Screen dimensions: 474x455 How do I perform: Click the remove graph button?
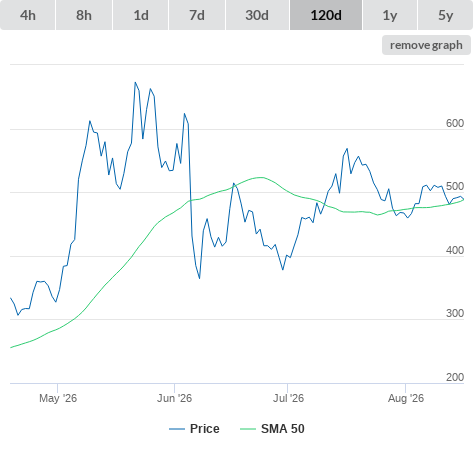tap(426, 45)
